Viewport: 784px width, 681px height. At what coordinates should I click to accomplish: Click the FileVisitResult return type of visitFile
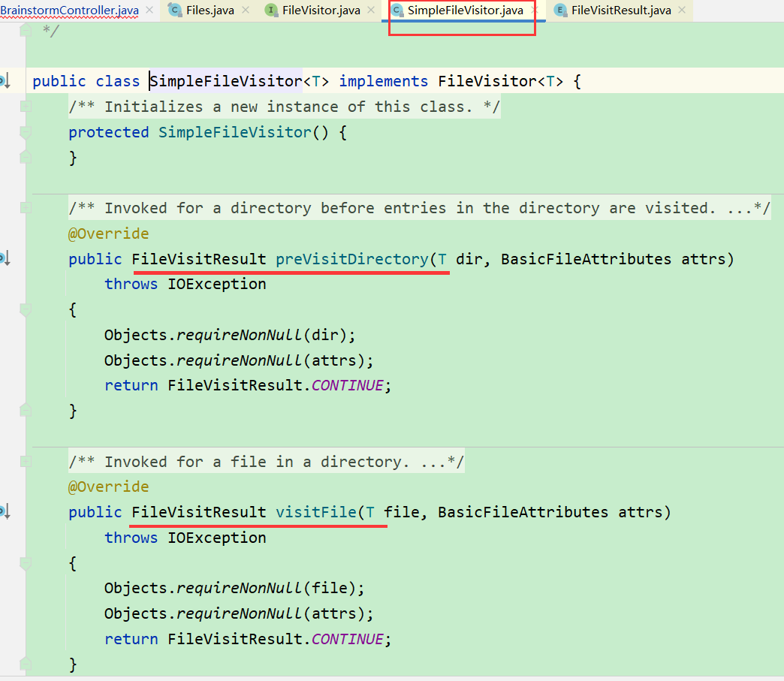(199, 513)
